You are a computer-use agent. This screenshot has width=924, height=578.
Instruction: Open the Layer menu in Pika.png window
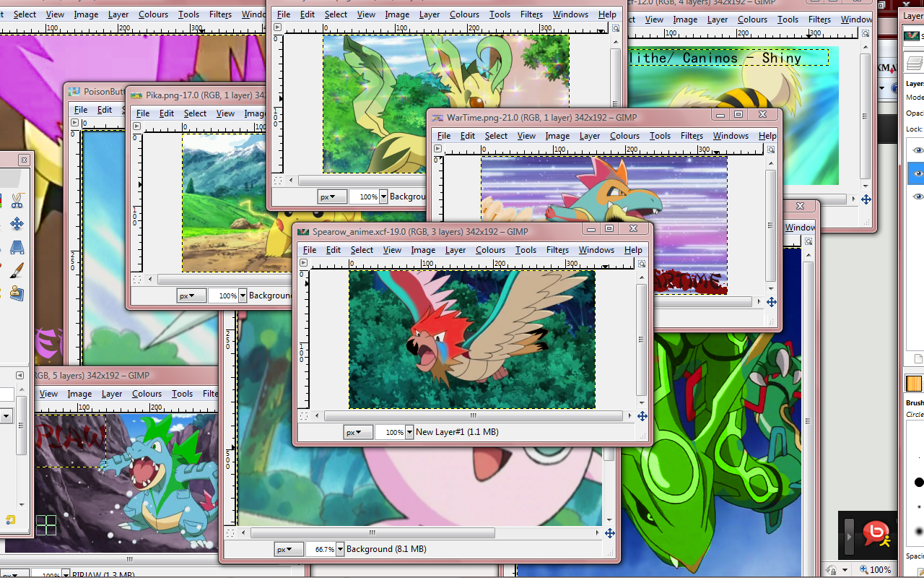tap(286, 113)
